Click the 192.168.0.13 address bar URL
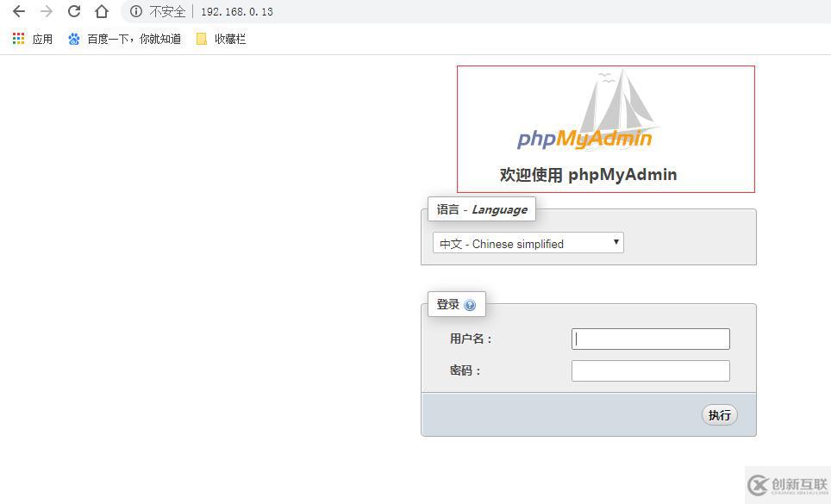 coord(237,12)
